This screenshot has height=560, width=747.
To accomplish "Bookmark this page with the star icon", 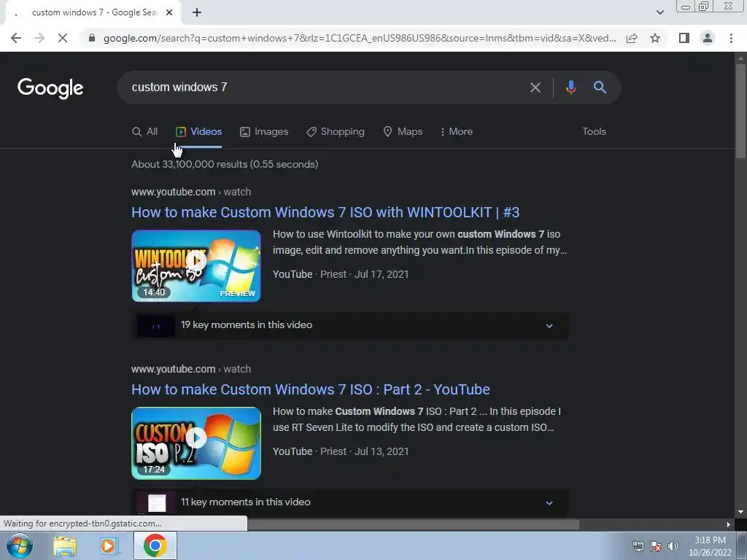I will [x=655, y=38].
